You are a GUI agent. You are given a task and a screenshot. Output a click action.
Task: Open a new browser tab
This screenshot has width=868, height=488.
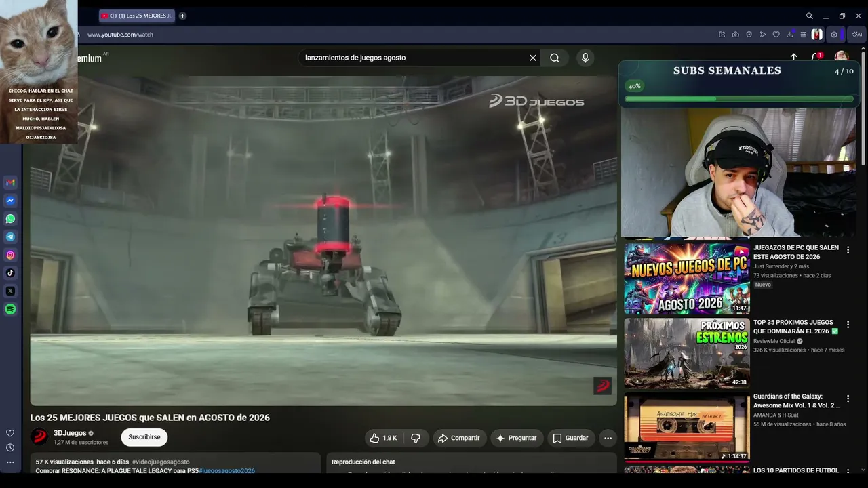(182, 16)
